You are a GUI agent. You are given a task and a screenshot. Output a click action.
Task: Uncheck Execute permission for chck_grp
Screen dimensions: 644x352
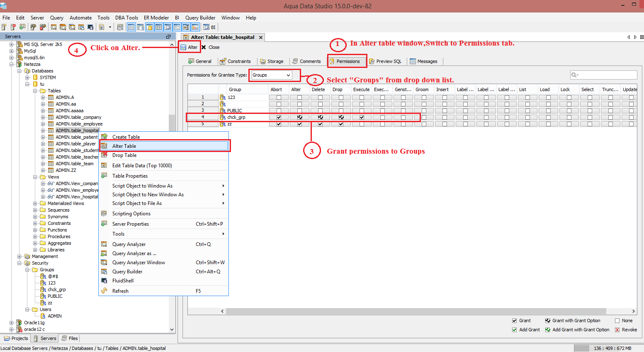(x=362, y=118)
